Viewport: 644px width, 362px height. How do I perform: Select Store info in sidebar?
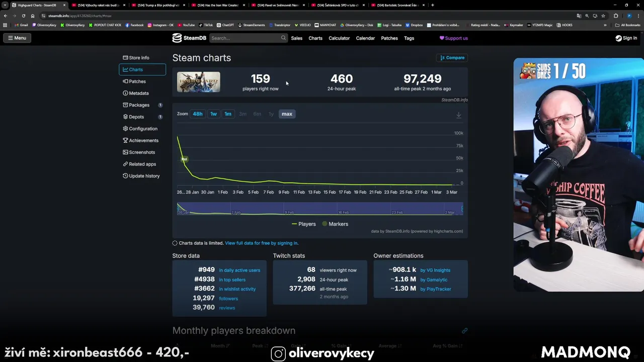point(142,58)
